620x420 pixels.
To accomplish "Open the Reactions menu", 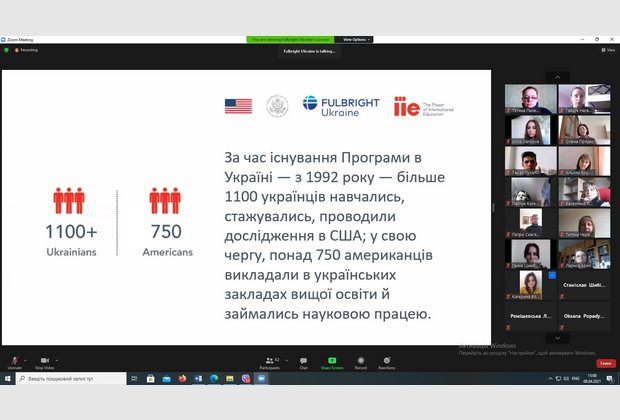I will pyautogui.click(x=386, y=362).
